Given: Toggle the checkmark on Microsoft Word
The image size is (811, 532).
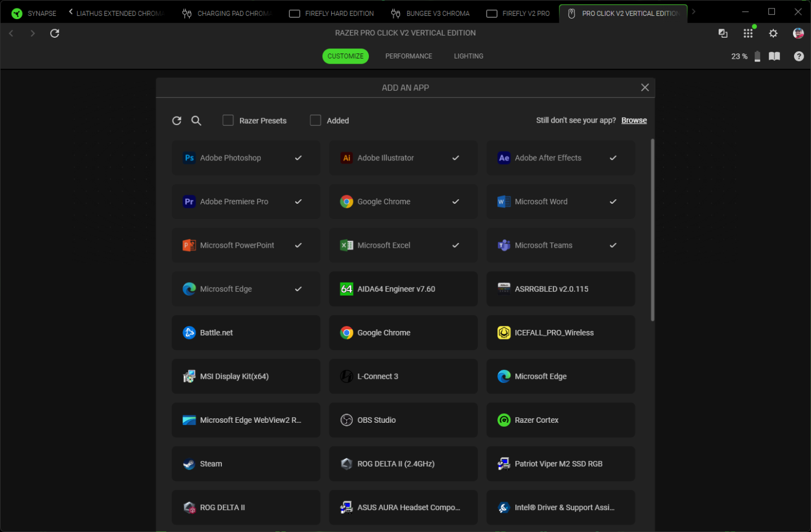Looking at the screenshot, I should coord(613,202).
